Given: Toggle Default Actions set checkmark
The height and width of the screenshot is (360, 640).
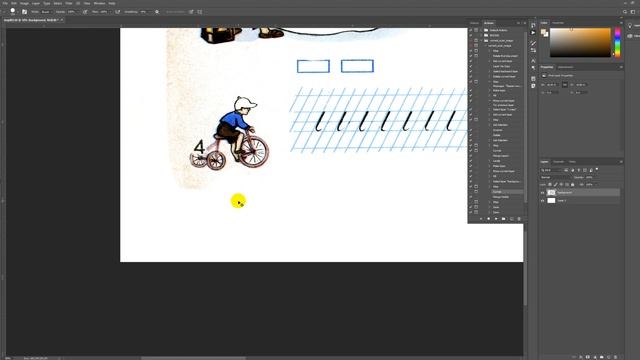Looking at the screenshot, I should tap(471, 30).
